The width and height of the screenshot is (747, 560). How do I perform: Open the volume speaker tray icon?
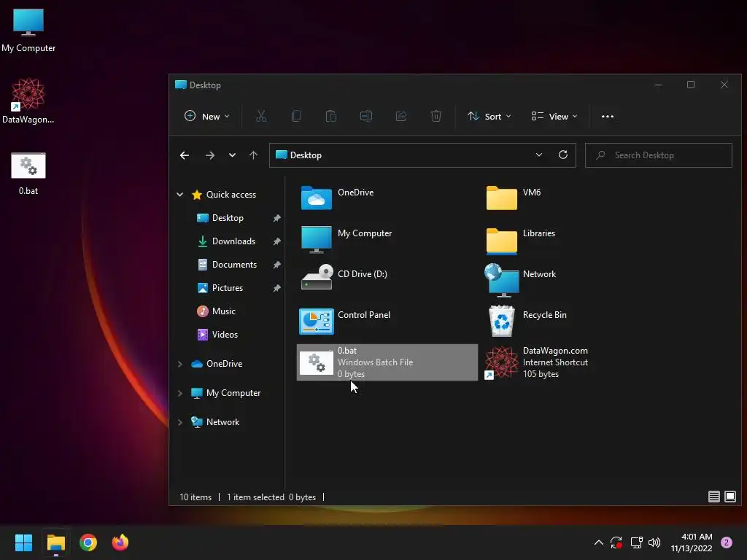pyautogui.click(x=654, y=542)
